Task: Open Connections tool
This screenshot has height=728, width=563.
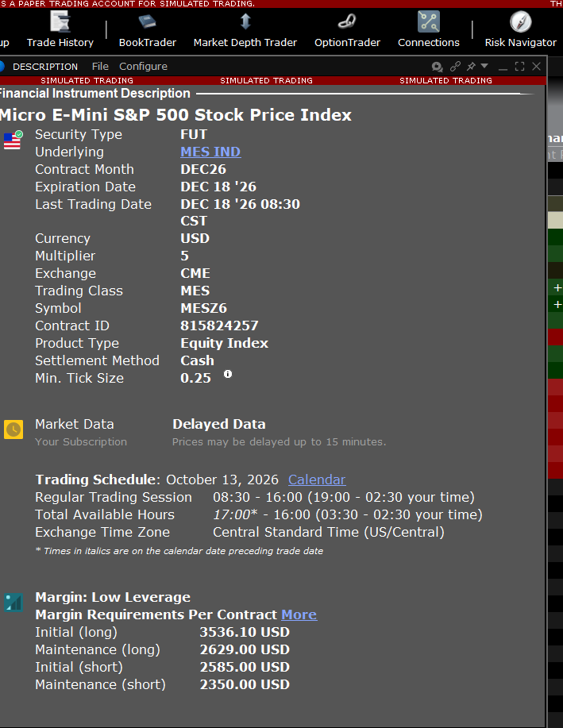Action: pos(428,30)
